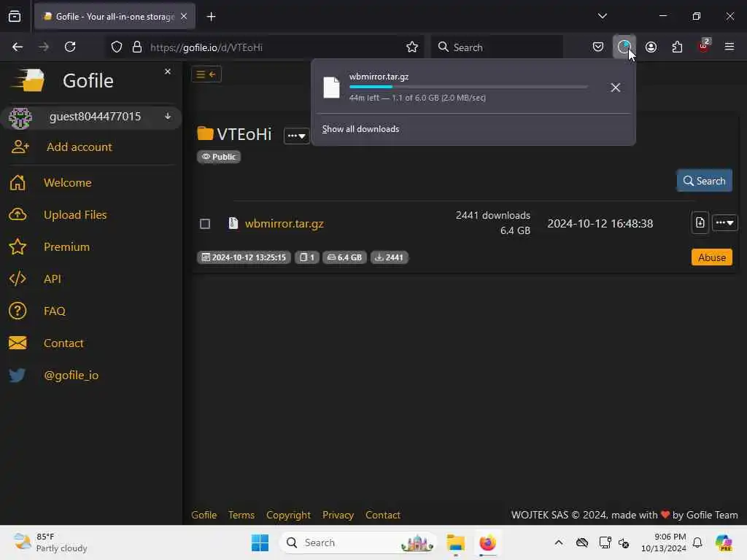Open the footer Contact link
This screenshot has height=560, width=747.
pos(382,515)
